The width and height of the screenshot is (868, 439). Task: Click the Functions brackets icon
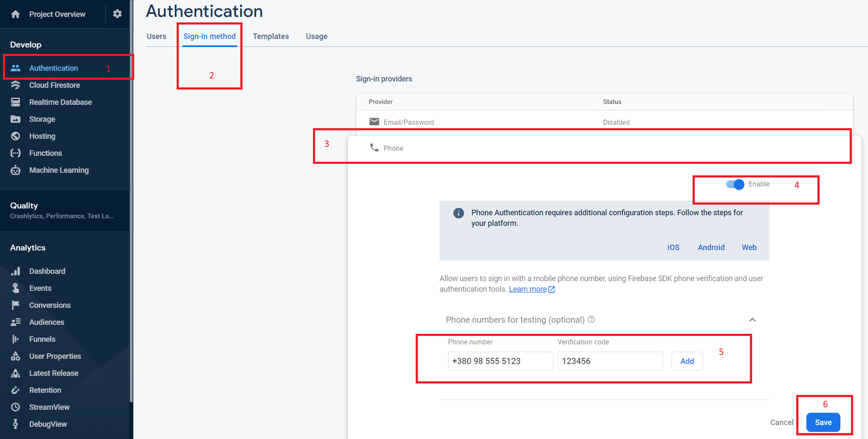point(15,153)
